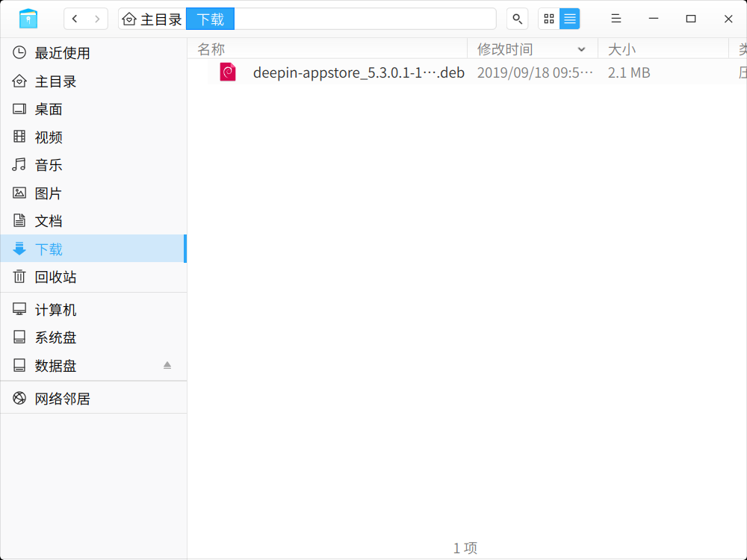Click 下载 breadcrumb in address bar
This screenshot has width=747, height=560.
[210, 19]
